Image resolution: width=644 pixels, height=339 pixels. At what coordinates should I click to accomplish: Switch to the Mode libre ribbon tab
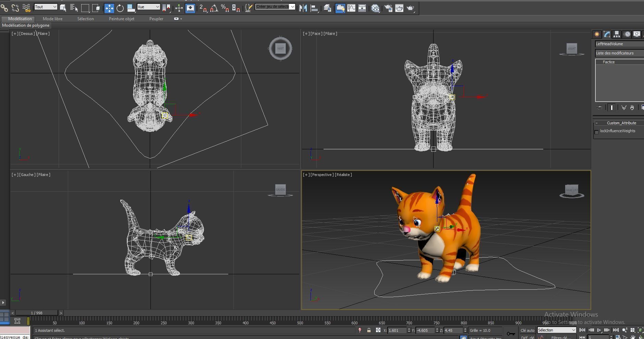click(x=52, y=19)
